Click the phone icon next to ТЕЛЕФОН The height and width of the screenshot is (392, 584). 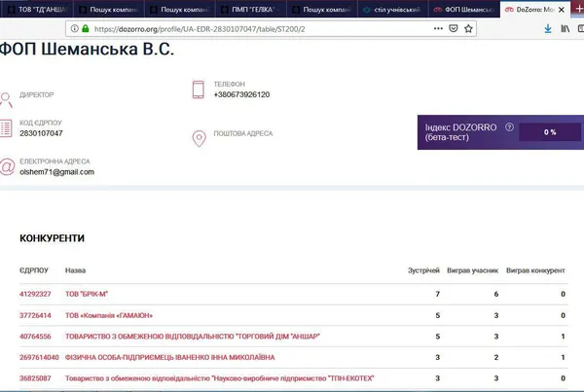point(199,89)
